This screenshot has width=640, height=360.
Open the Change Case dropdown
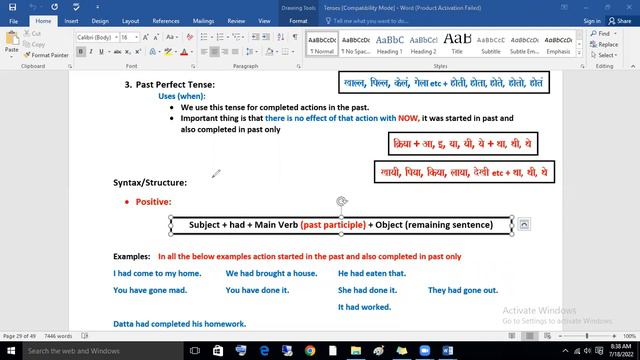(x=172, y=37)
